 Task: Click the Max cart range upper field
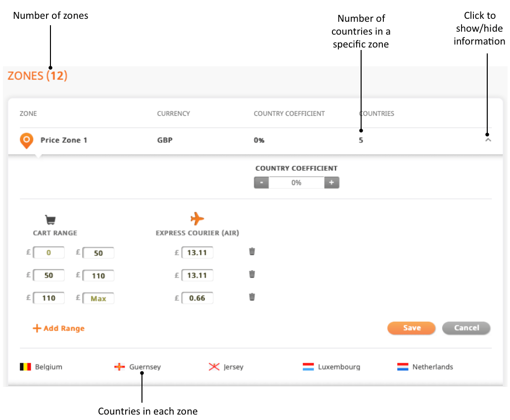tap(98, 299)
